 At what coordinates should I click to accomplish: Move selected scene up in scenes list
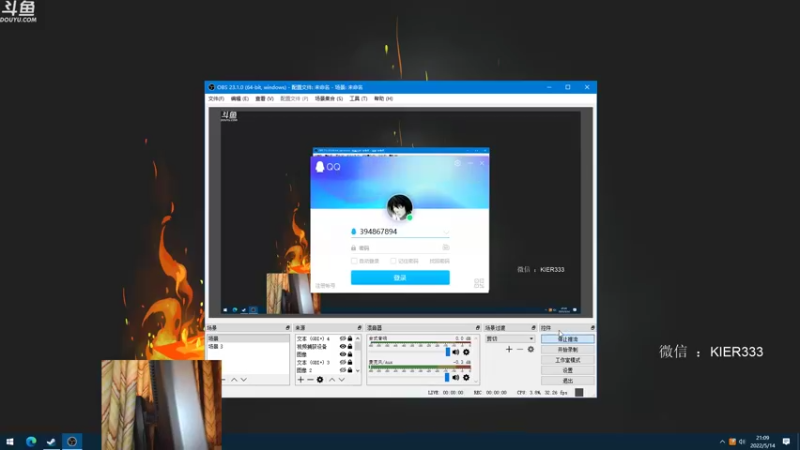234,380
